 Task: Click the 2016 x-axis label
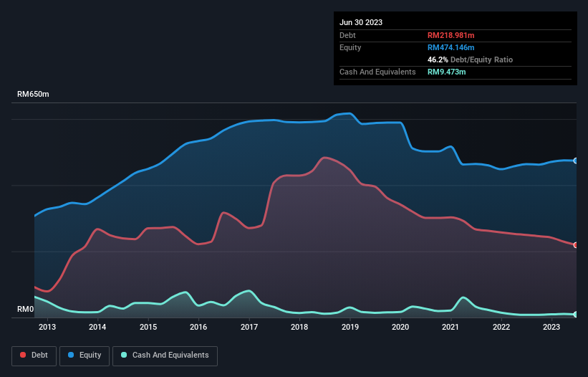pos(198,327)
